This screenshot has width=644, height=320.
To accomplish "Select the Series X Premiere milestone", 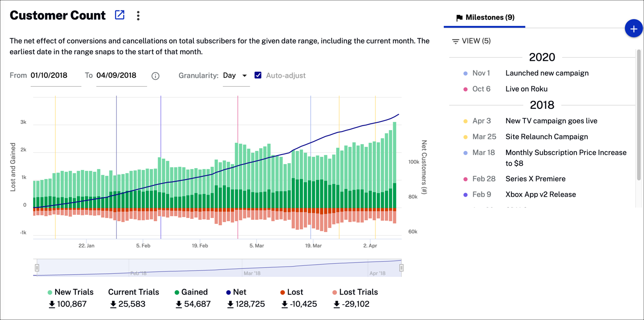I will pyautogui.click(x=535, y=179).
